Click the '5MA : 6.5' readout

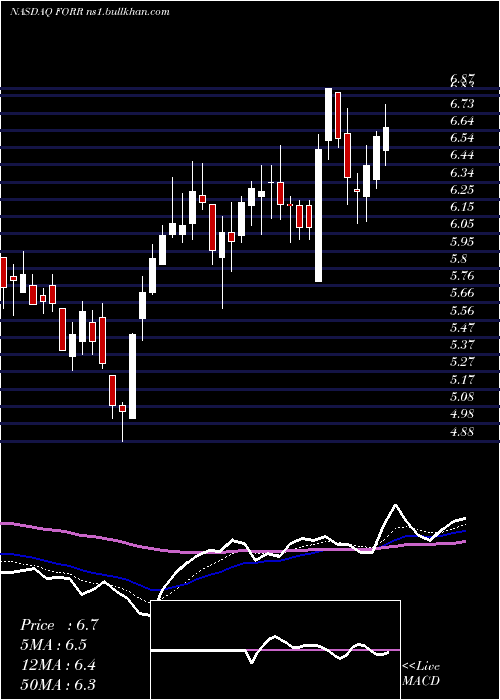coord(53,645)
